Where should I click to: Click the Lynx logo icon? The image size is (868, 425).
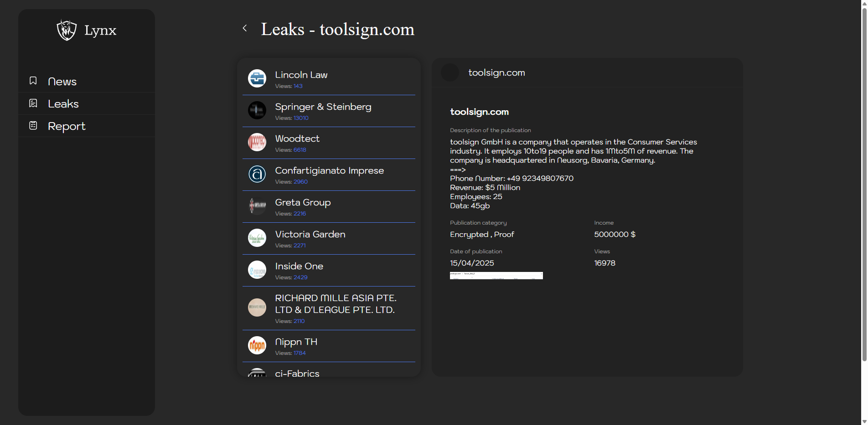click(x=67, y=30)
